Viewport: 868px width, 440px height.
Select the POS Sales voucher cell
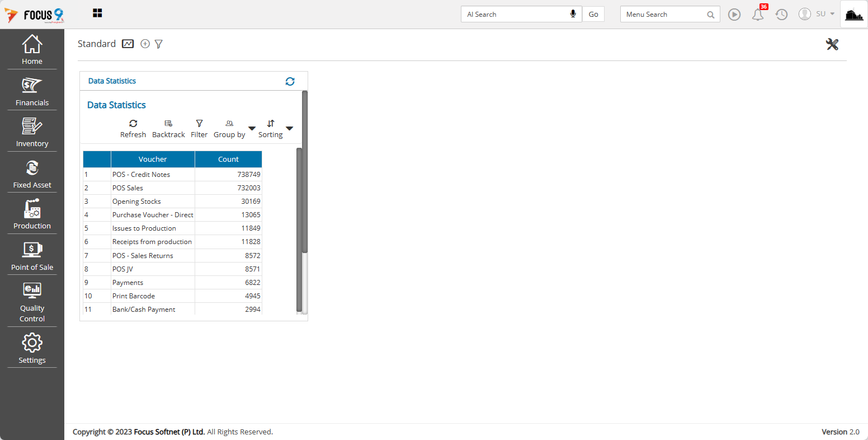coord(153,188)
